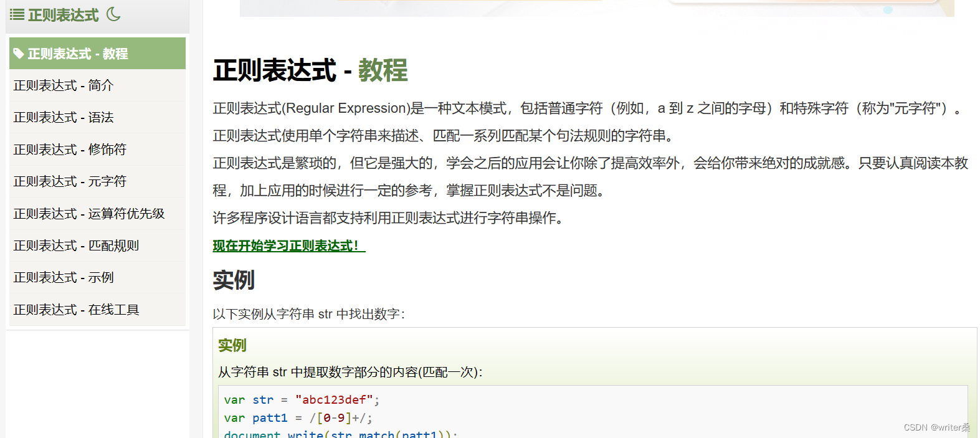This screenshot has height=438, width=980.
Task: Go to 正则表达式 - 修饰符 page
Action: coord(97,150)
